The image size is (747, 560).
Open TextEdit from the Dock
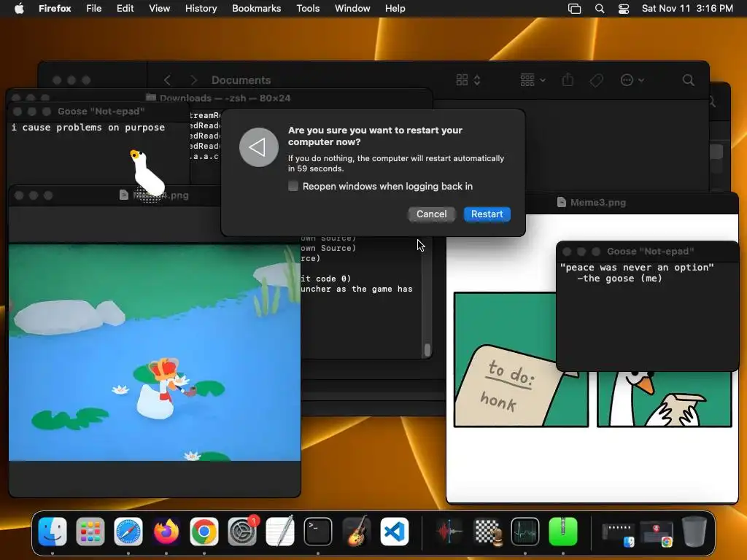280,531
